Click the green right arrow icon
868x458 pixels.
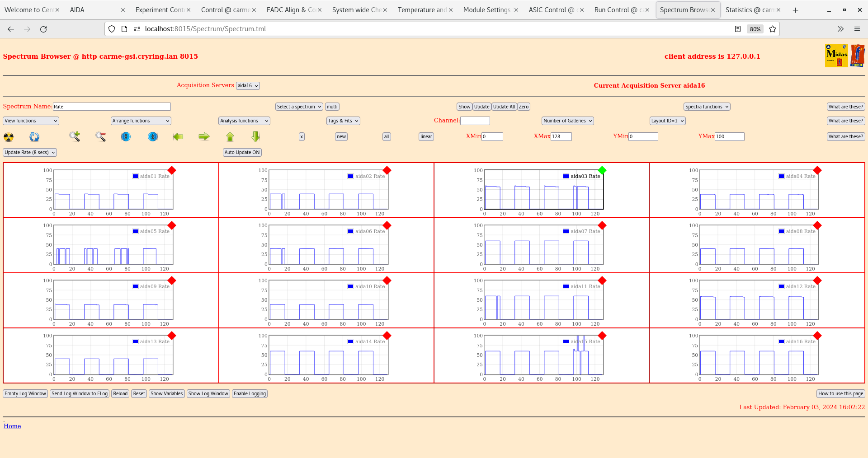pos(204,136)
